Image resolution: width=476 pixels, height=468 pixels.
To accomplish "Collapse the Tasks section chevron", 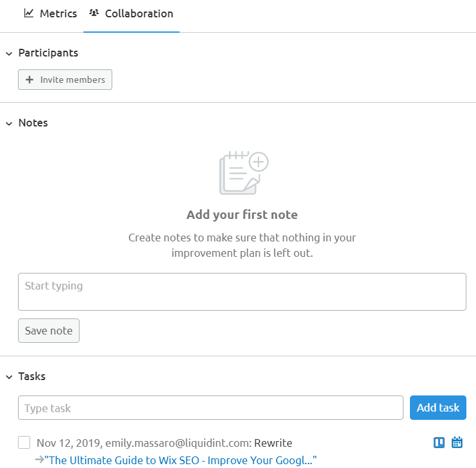I will pos(9,377).
